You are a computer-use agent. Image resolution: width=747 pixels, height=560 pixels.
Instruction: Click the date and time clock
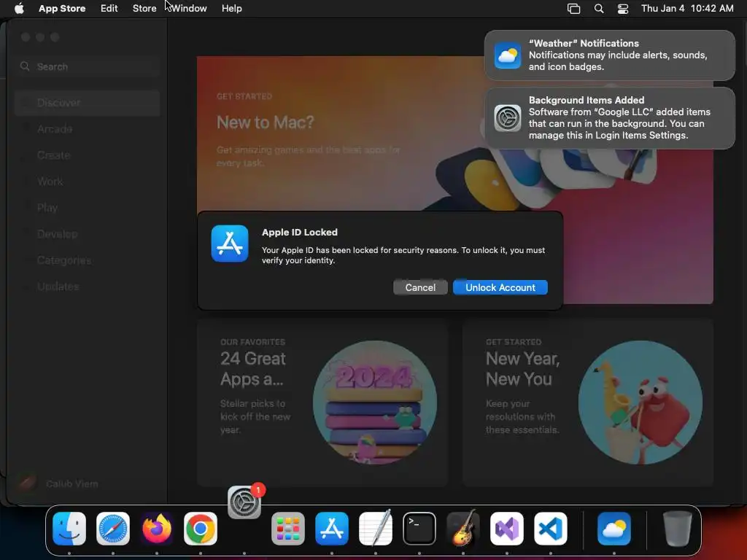687,9
